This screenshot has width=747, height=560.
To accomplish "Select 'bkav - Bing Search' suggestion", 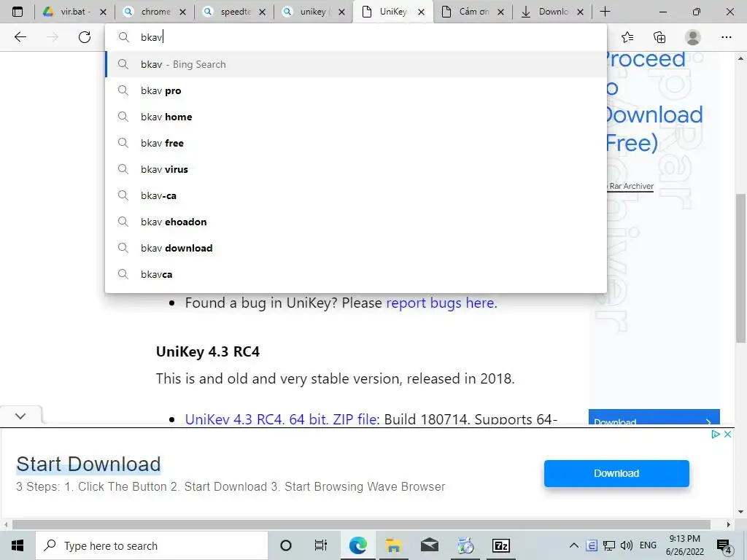I will pyautogui.click(x=356, y=64).
